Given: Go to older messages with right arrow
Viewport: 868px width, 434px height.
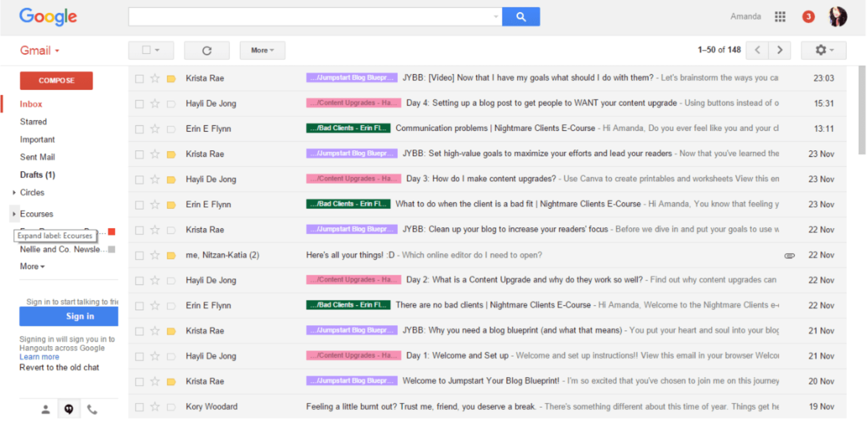Looking at the screenshot, I should 780,50.
